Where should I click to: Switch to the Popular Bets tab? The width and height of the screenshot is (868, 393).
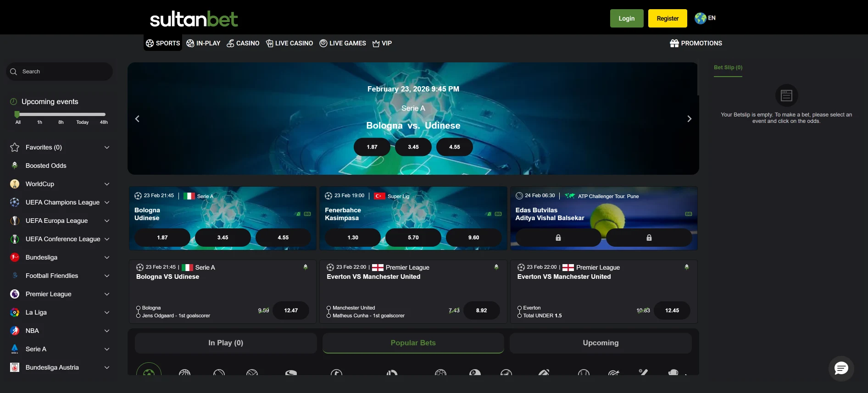pyautogui.click(x=413, y=343)
